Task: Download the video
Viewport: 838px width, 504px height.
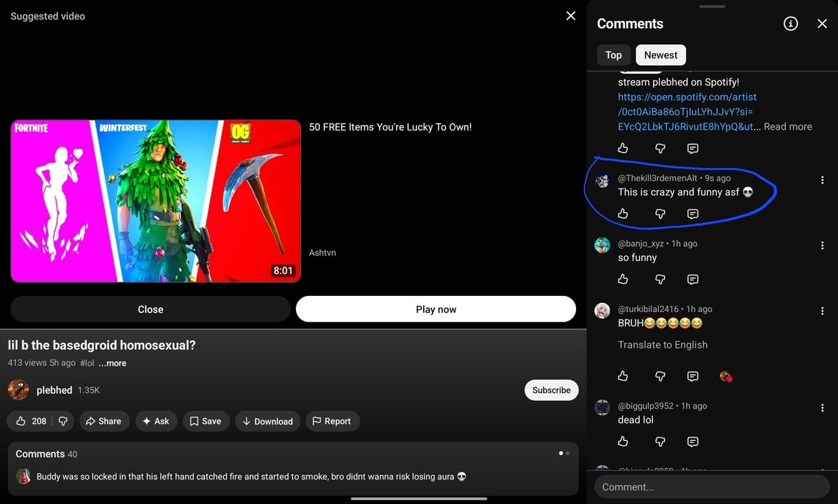Action: 268,421
